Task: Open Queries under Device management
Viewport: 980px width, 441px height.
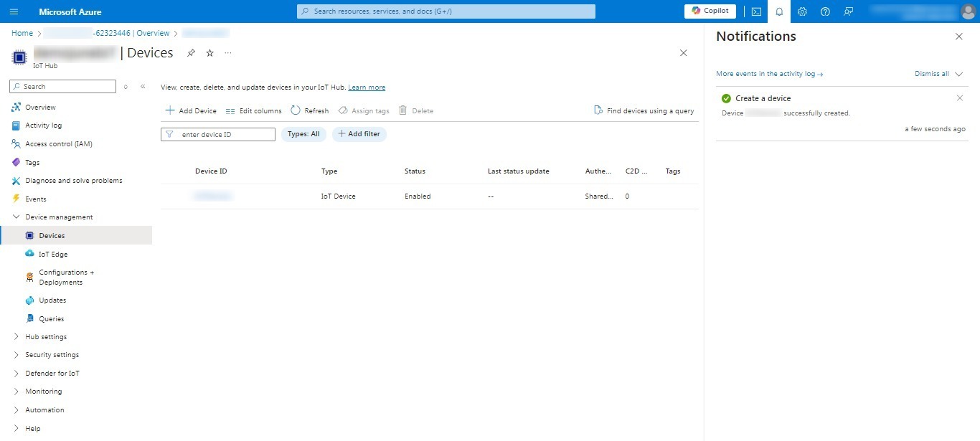Action: tap(51, 319)
